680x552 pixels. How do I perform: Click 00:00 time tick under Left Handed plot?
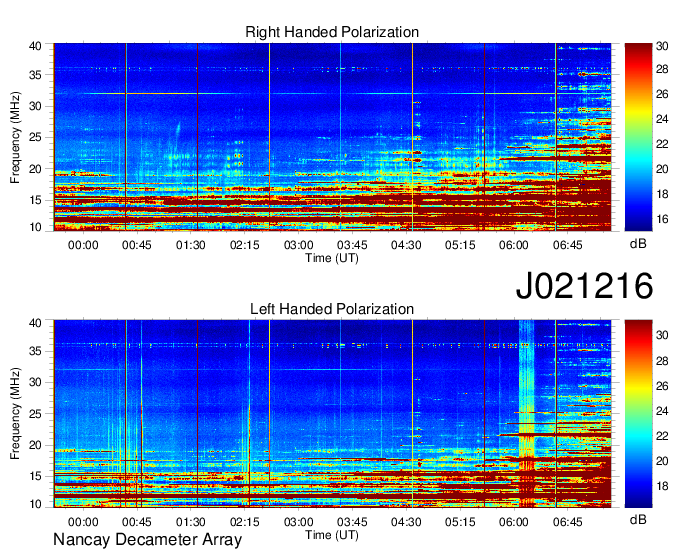point(83,522)
